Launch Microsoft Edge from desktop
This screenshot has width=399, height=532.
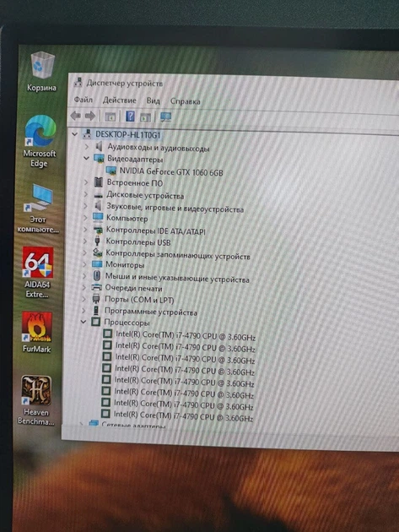coord(40,141)
